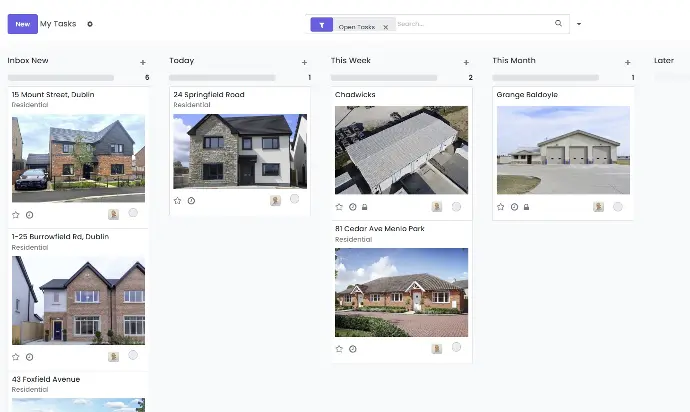
Task: Open activity clock on 24 Springfield Road card
Action: (191, 201)
